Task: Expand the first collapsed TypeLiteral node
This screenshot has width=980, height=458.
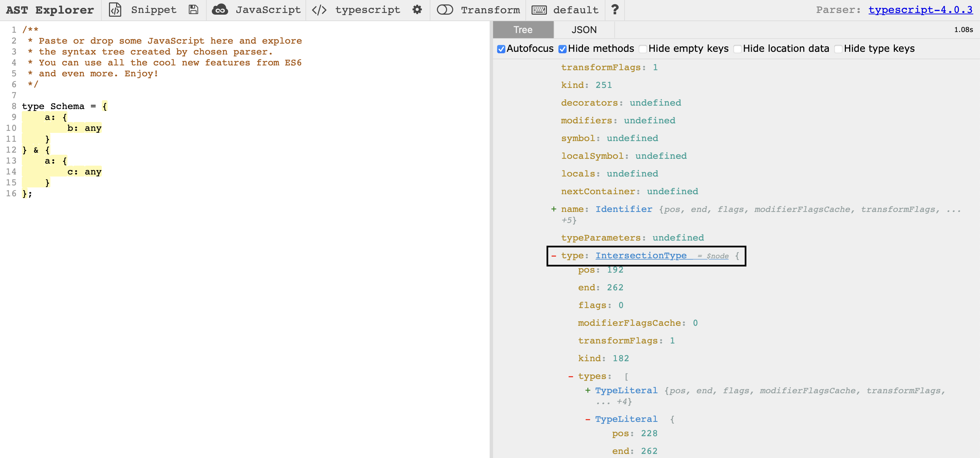Action: pyautogui.click(x=587, y=391)
